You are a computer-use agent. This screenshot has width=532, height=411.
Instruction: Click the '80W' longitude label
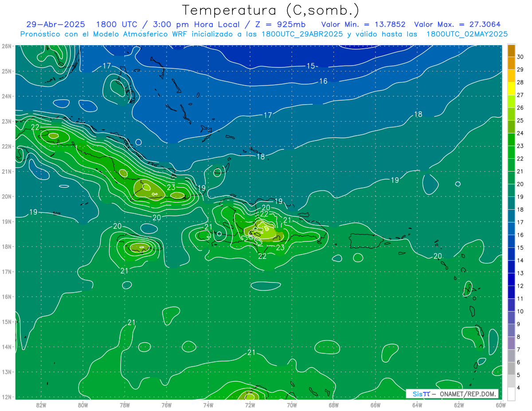click(83, 405)
